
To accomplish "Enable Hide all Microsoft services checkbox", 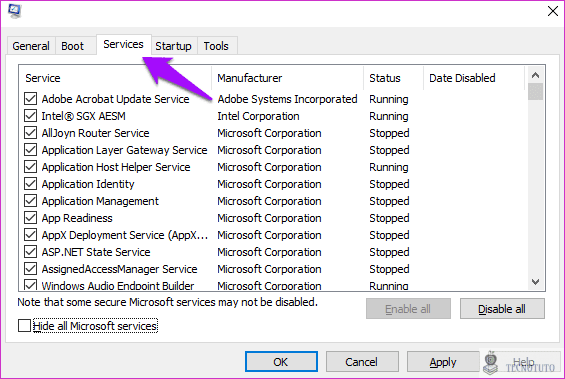I will tap(24, 326).
